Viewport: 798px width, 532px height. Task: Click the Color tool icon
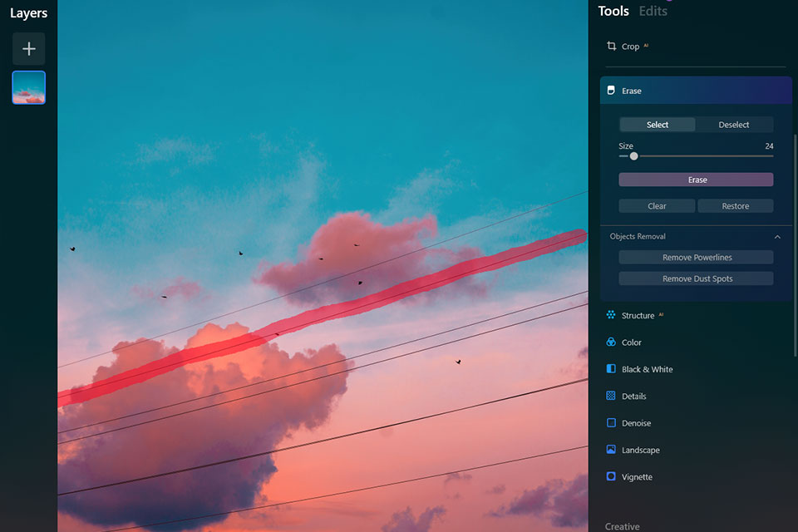point(611,342)
